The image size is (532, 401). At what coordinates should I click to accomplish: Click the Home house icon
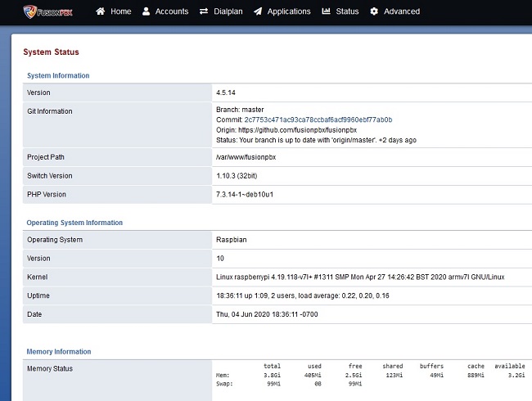coord(100,11)
